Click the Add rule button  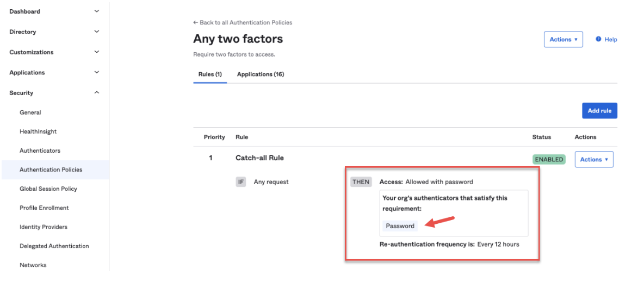tap(599, 111)
